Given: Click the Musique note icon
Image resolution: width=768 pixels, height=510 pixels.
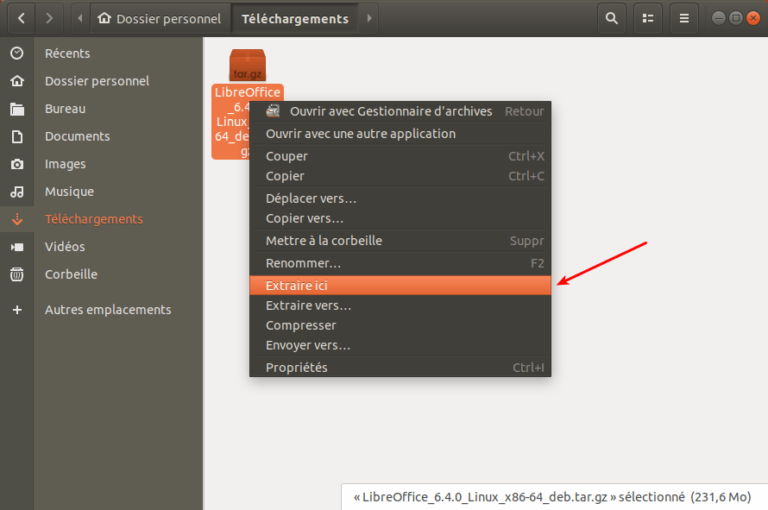Looking at the screenshot, I should tap(17, 192).
